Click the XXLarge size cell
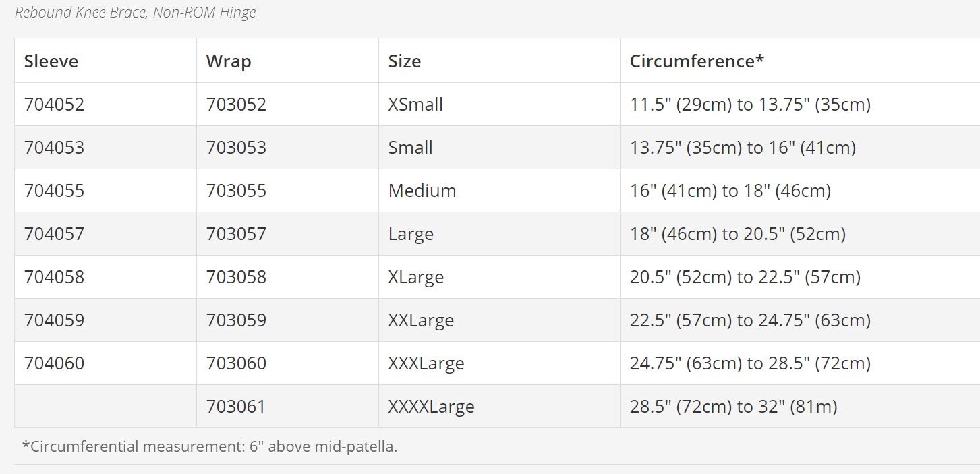980x474 pixels. [421, 320]
